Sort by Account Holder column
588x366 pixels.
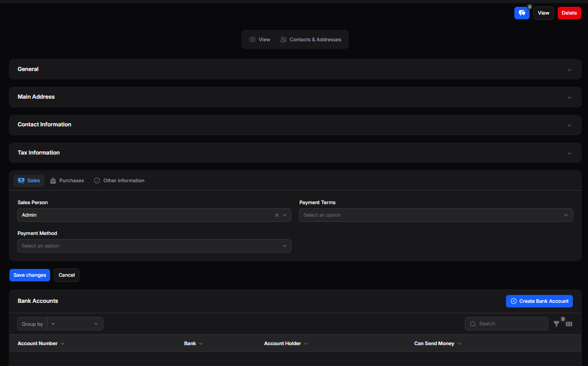[x=286, y=344]
